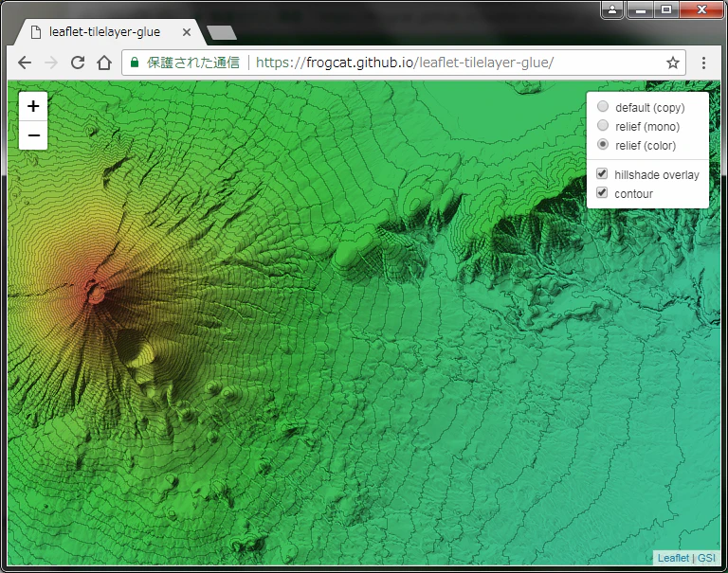Open Chrome three-dot menu
Viewport: 728px width, 573px height.
(704, 63)
